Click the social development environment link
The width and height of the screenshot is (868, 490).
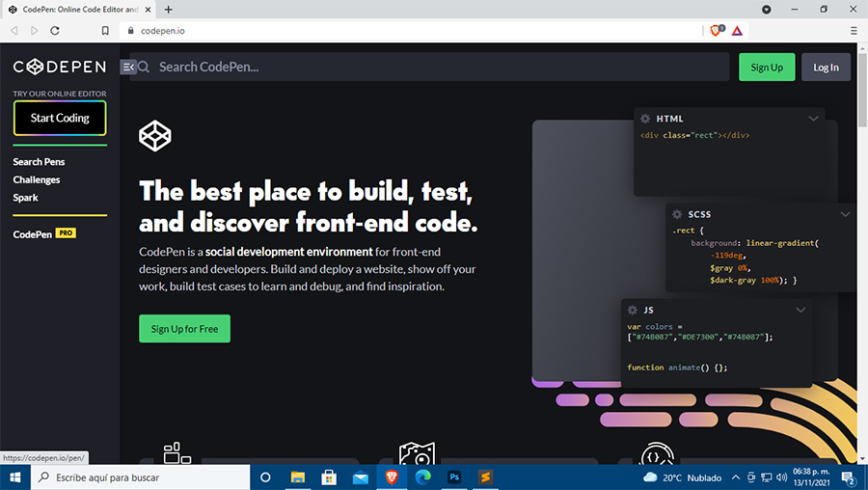point(289,252)
